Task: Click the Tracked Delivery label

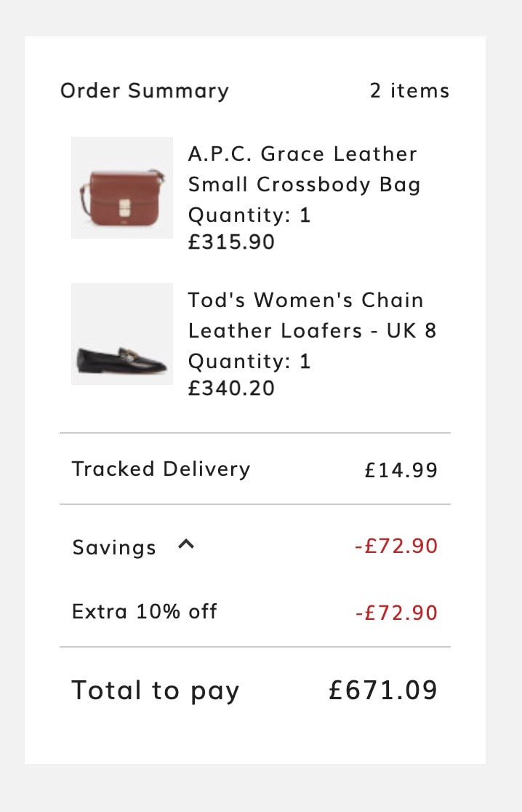Action: click(x=161, y=469)
